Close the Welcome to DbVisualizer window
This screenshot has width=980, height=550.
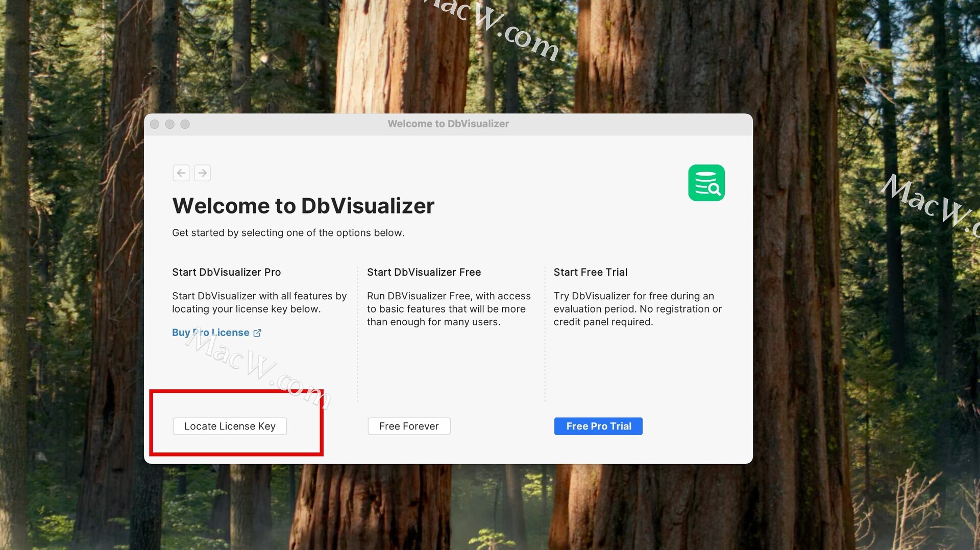pos(155,124)
